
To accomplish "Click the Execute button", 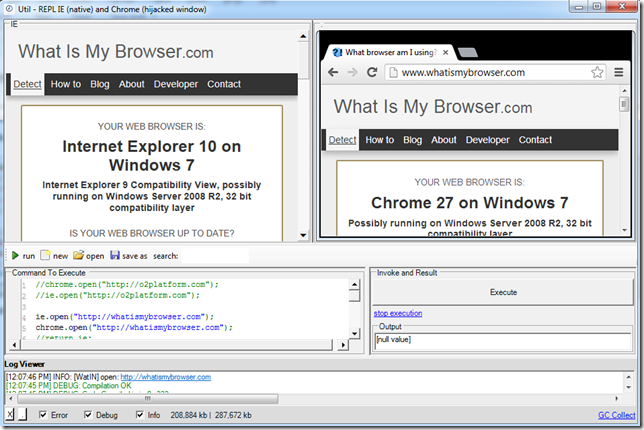I will tap(503, 292).
